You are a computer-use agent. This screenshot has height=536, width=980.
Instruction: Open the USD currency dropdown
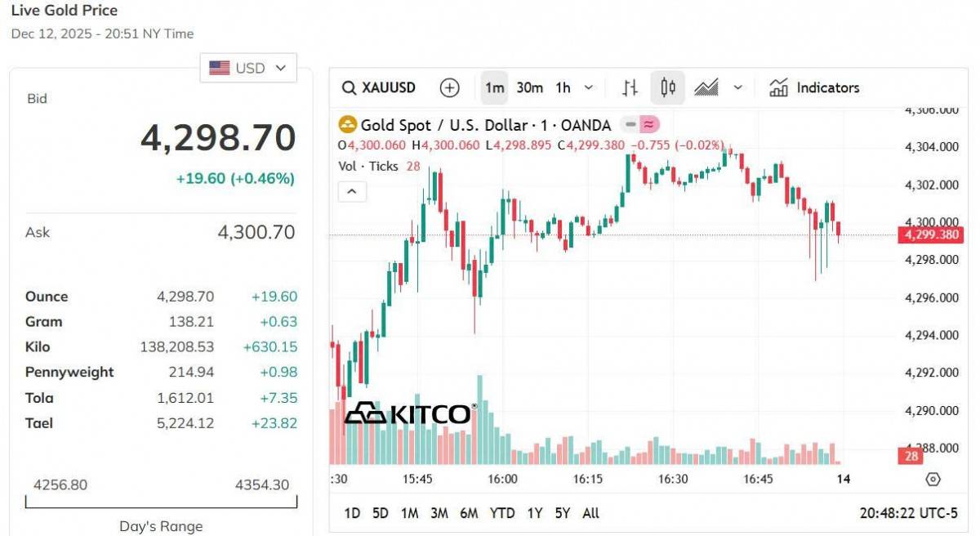(248, 68)
